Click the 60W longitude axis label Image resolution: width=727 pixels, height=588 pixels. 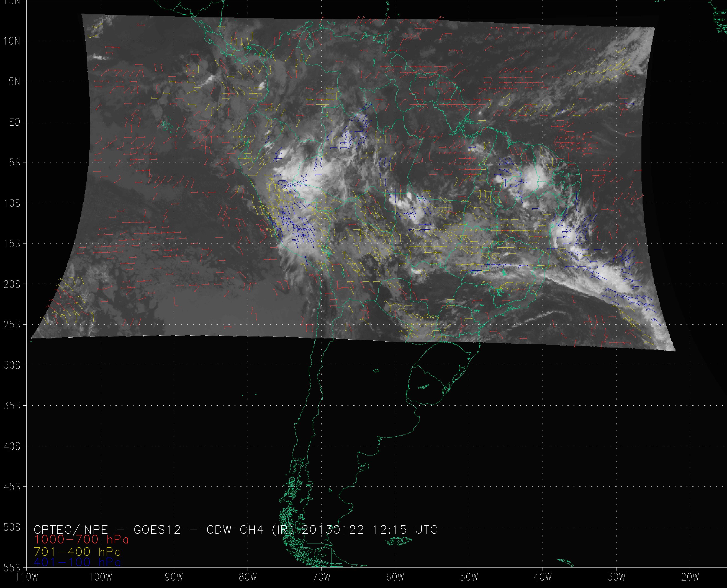pyautogui.click(x=395, y=577)
